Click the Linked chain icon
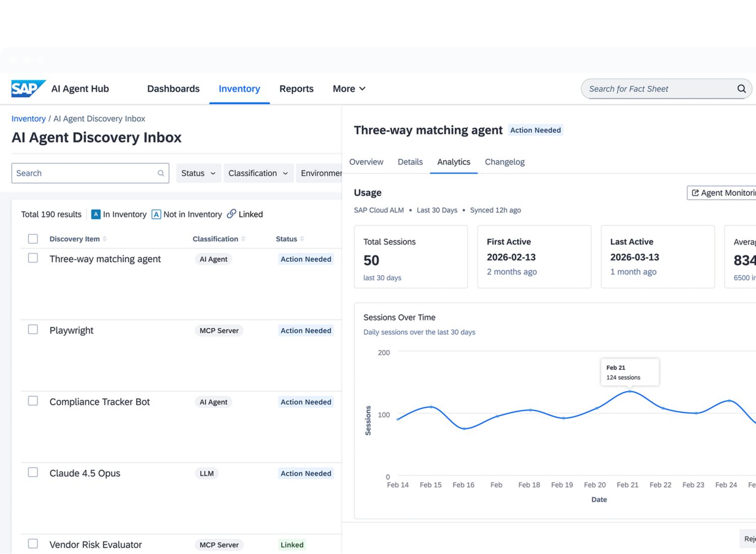The width and height of the screenshot is (756, 554). [231, 214]
